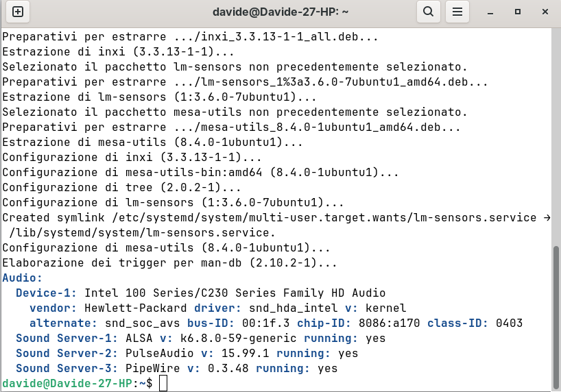Image resolution: width=561 pixels, height=392 pixels.
Task: Open the hamburger main menu
Action: 457,12
